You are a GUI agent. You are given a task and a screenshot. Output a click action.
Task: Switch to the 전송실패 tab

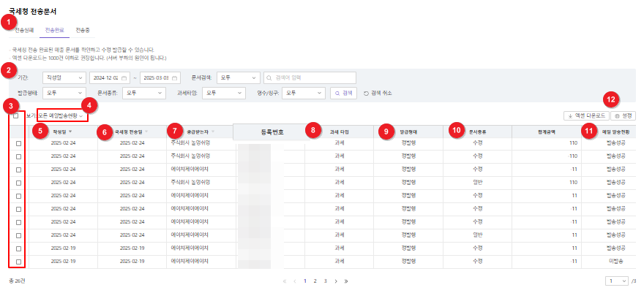24,31
